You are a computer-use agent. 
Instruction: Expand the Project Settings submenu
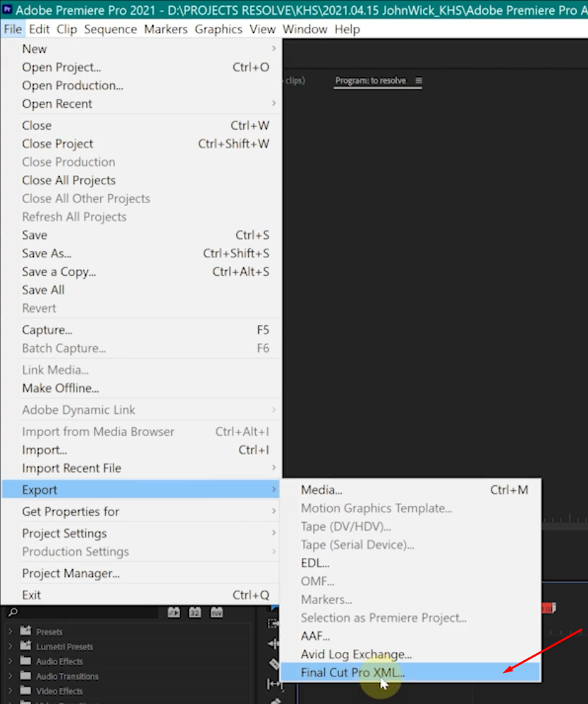pos(141,533)
